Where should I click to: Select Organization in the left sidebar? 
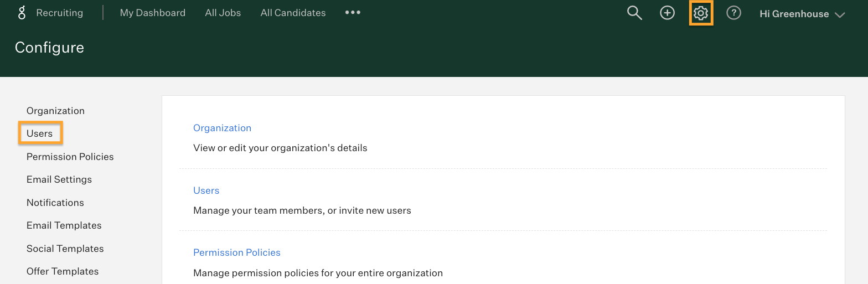coord(55,111)
